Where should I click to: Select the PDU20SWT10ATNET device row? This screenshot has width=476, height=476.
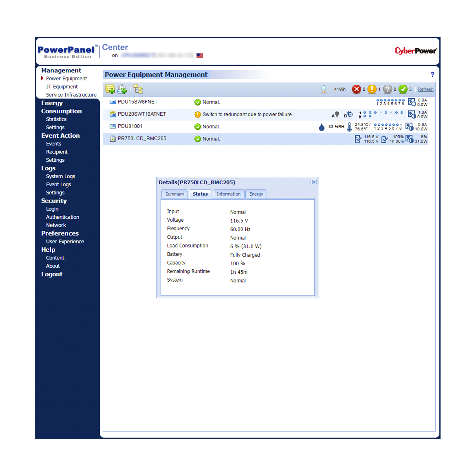point(142,114)
